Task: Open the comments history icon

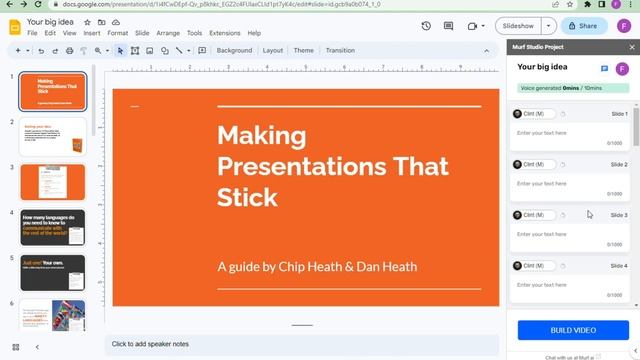Action: click(448, 26)
